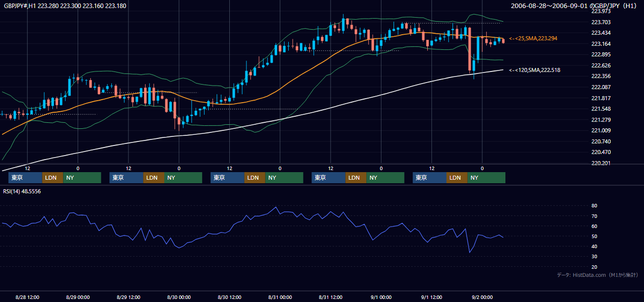Select the 25 SMA 223.294 label
Screen dimensions: 644x302
(x=533, y=38)
